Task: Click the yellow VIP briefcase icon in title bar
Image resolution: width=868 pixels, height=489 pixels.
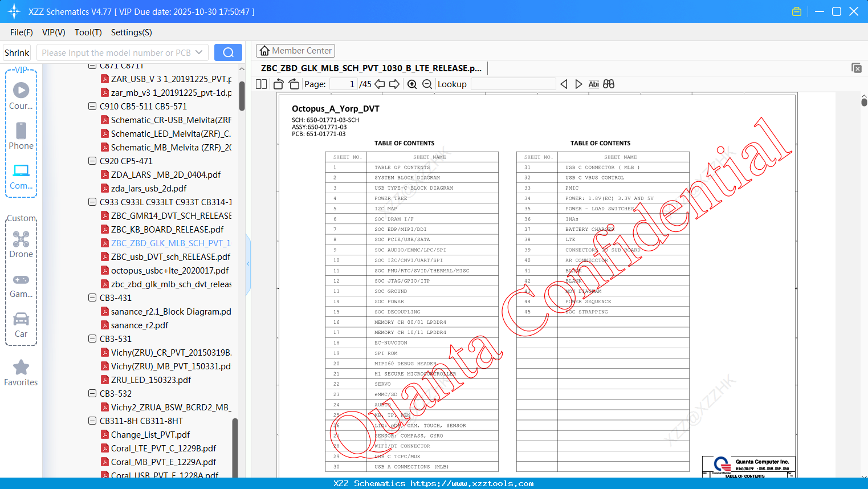Action: [x=797, y=11]
